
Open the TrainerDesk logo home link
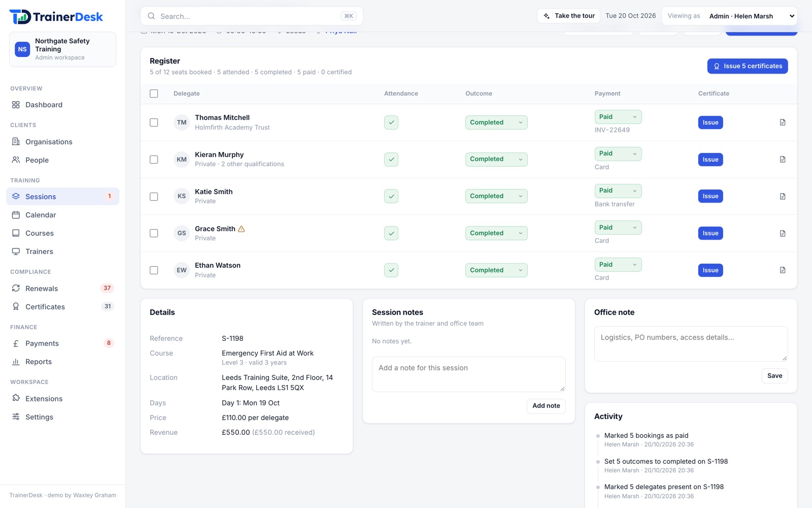56,17
